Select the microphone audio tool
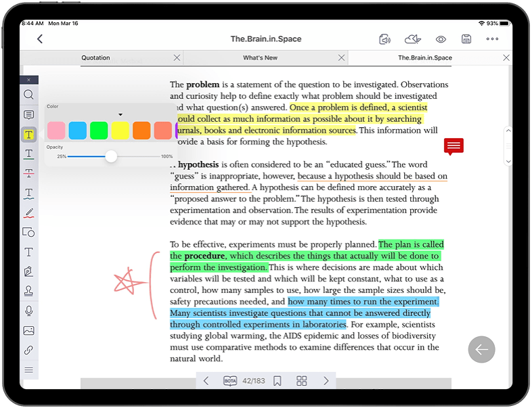This screenshot has width=532, height=408. click(x=29, y=311)
